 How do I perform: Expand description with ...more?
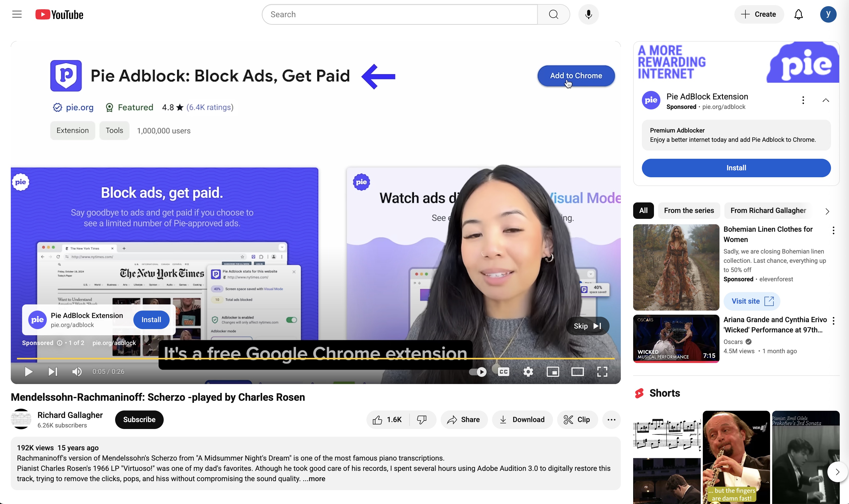(314, 479)
